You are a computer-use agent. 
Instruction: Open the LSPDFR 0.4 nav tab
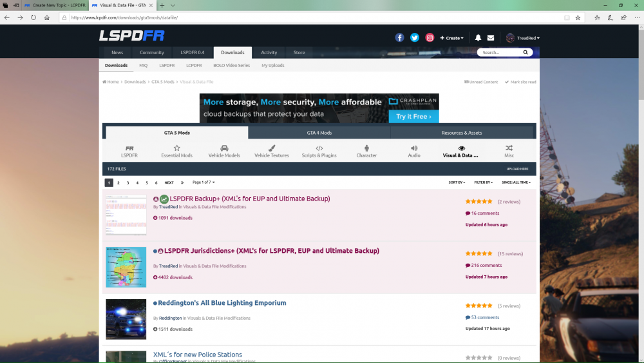click(192, 52)
